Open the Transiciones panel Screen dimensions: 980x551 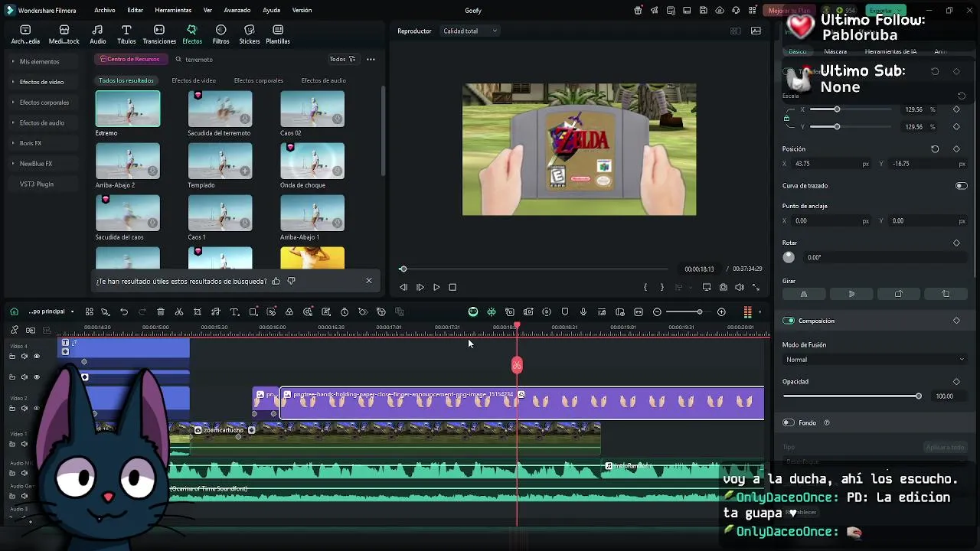click(x=159, y=34)
